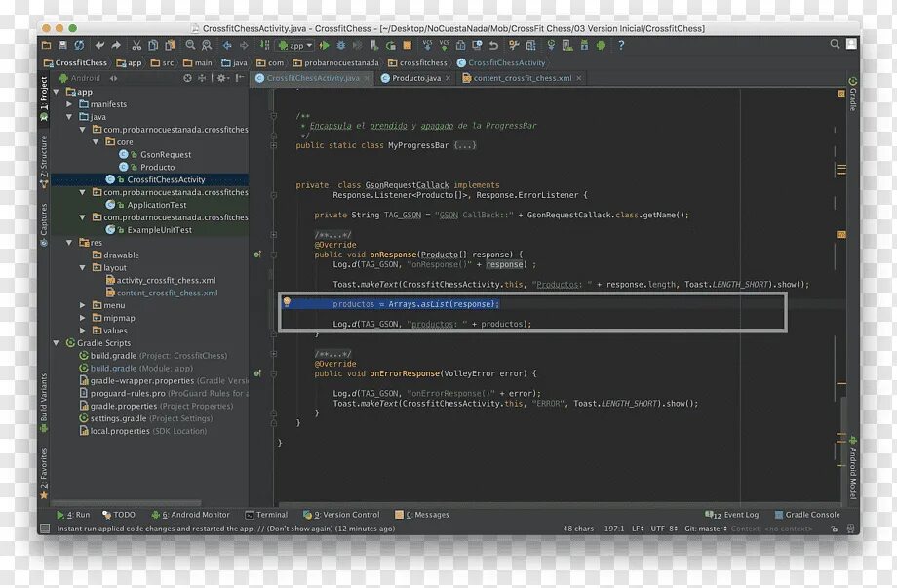Click the Save All toolbar icon
Viewport: 897px width, 588px height.
coord(63,45)
